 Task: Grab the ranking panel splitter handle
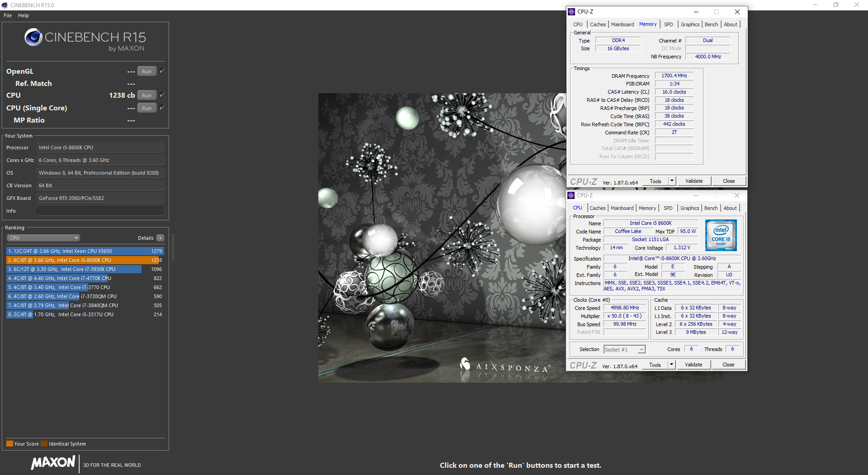173,247
